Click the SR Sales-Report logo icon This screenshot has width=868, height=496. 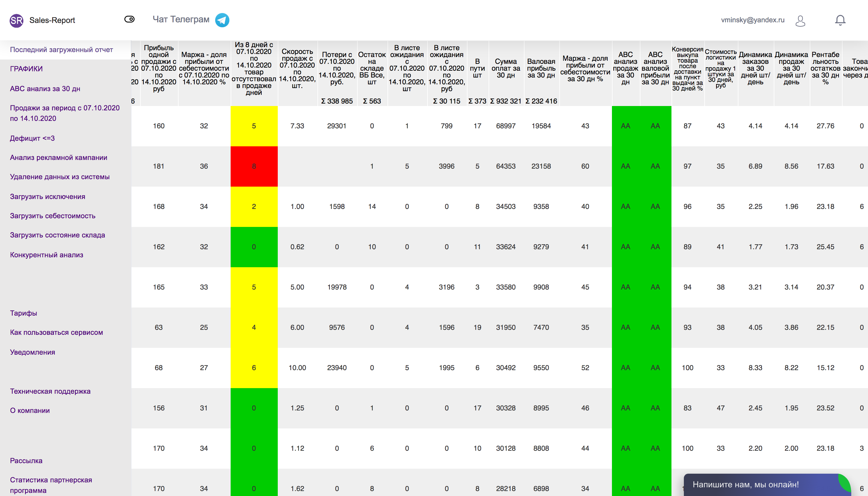pyautogui.click(x=16, y=20)
